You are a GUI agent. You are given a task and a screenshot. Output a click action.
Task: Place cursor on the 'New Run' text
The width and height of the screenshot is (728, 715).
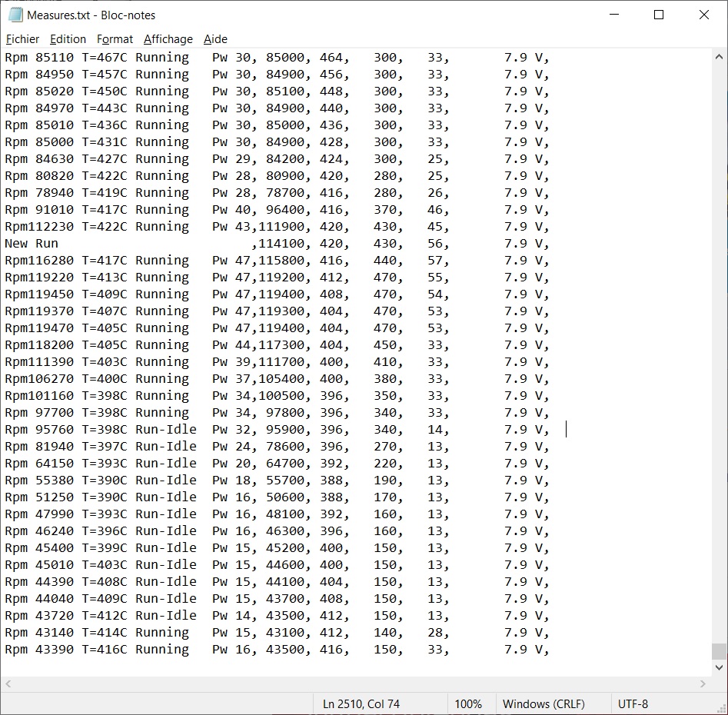[x=32, y=244]
